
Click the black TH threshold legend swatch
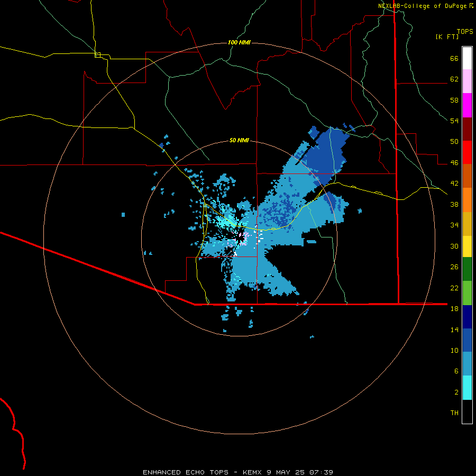click(467, 411)
